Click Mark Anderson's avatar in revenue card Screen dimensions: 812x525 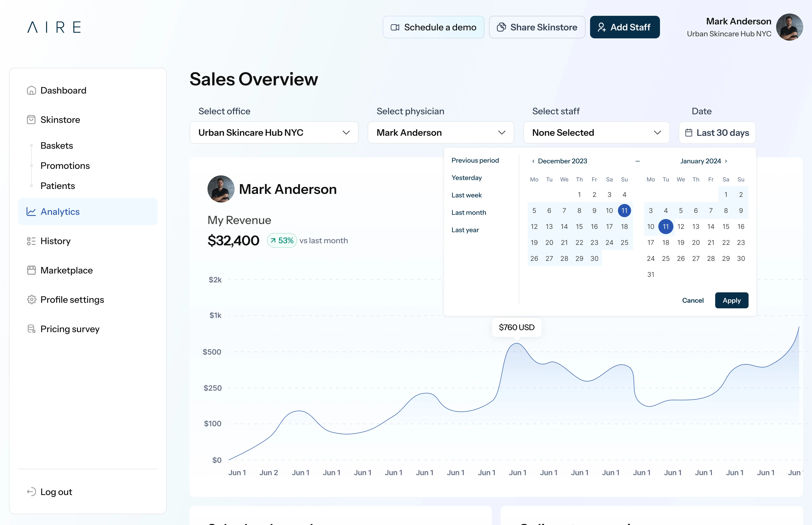[x=221, y=189]
